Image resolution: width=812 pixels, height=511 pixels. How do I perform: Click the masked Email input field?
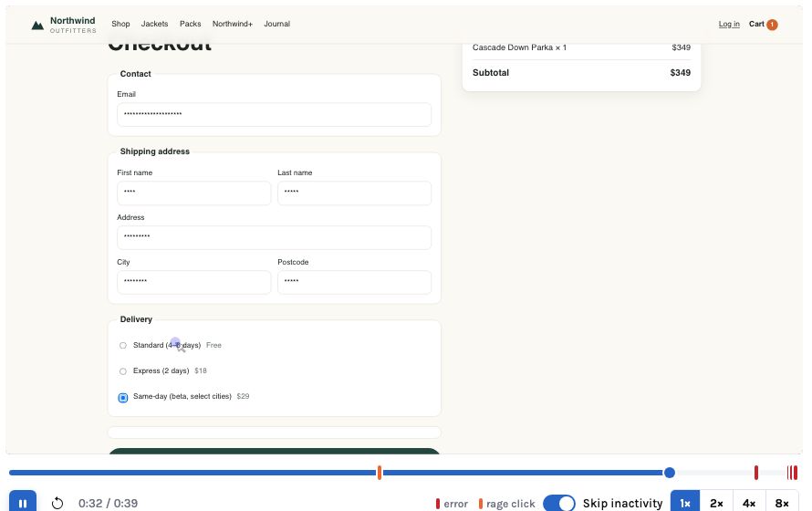[274, 114]
